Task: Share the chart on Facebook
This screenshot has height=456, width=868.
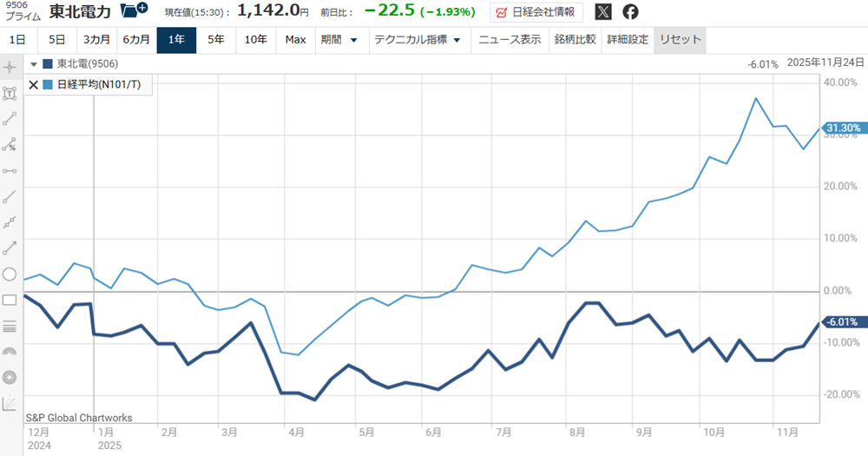Action: [631, 11]
